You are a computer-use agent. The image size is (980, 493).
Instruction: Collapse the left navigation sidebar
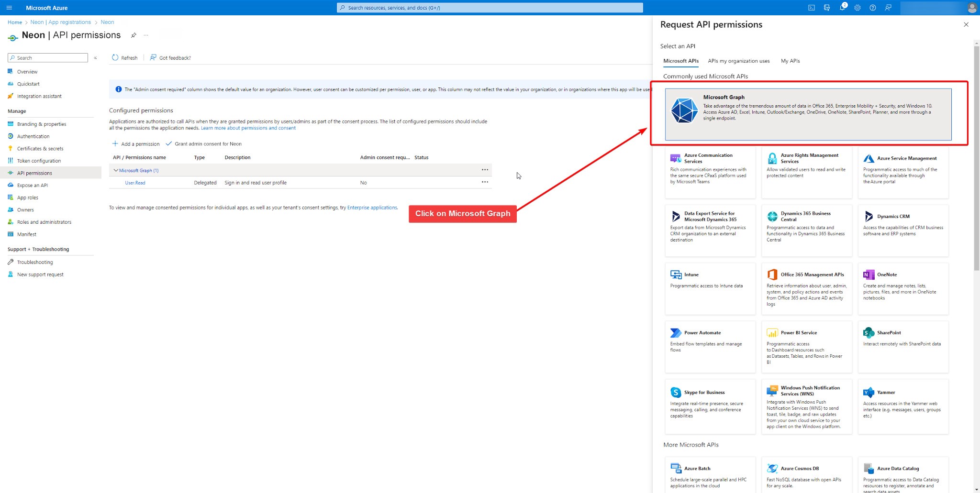coord(96,58)
